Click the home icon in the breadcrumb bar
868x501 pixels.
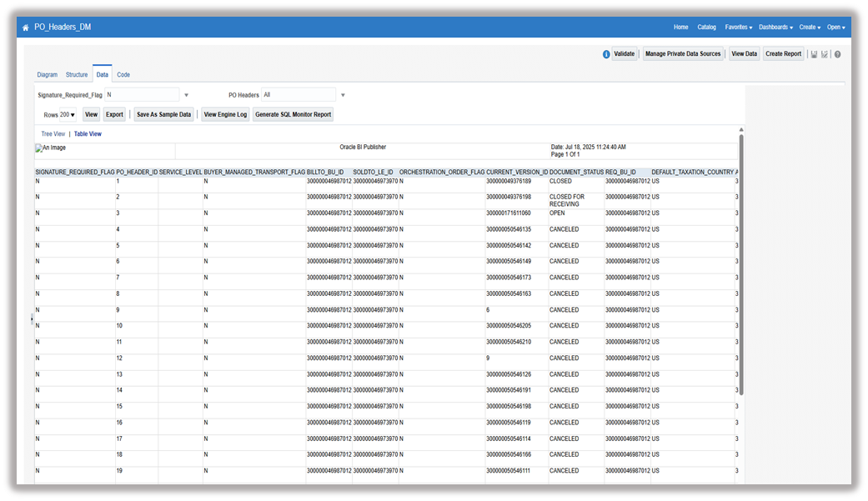(24, 27)
